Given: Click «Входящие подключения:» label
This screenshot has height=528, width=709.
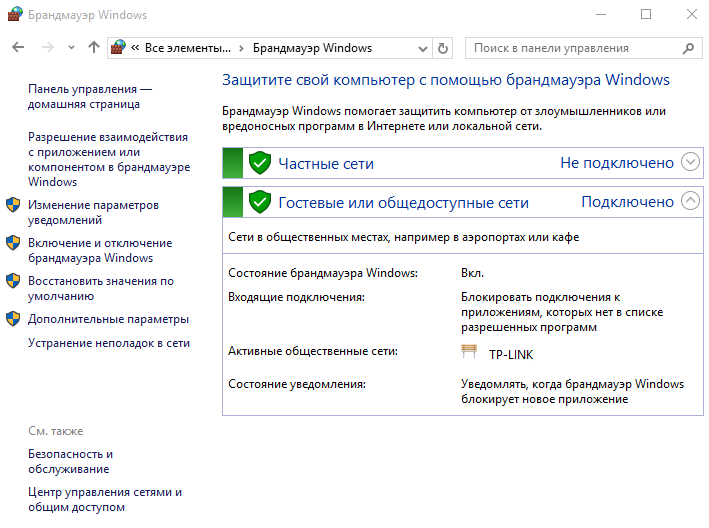Looking at the screenshot, I should (x=296, y=297).
